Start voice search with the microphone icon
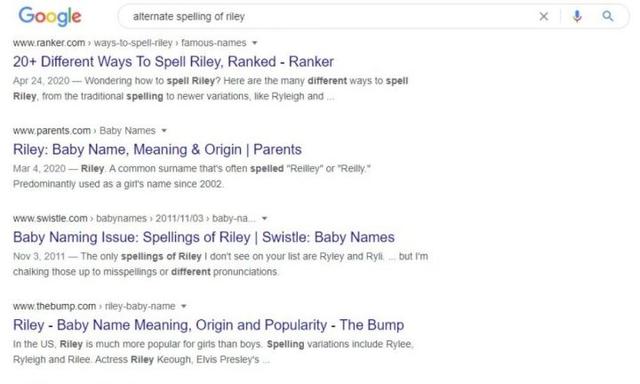 click(577, 16)
